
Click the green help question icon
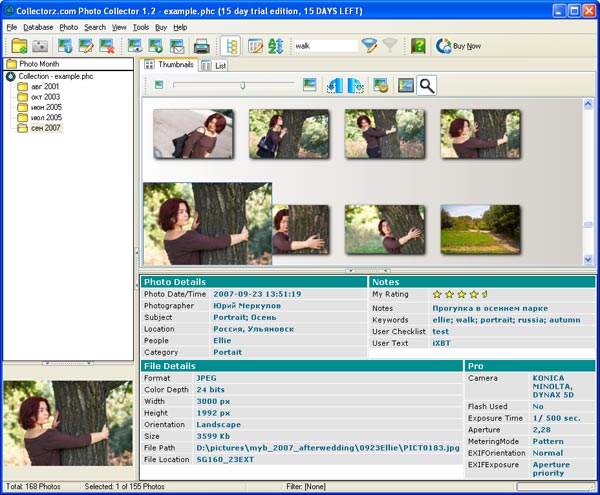pyautogui.click(x=418, y=46)
